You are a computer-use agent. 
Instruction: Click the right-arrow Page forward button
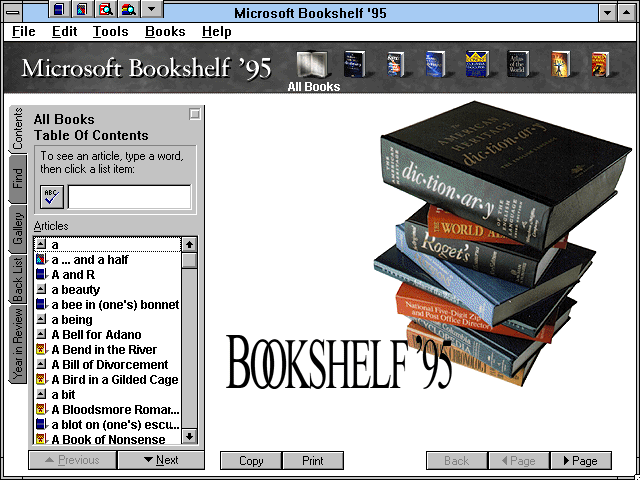click(x=581, y=461)
